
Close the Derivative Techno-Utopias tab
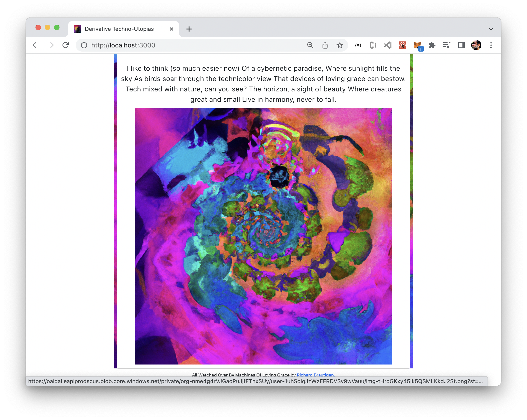coord(171,29)
